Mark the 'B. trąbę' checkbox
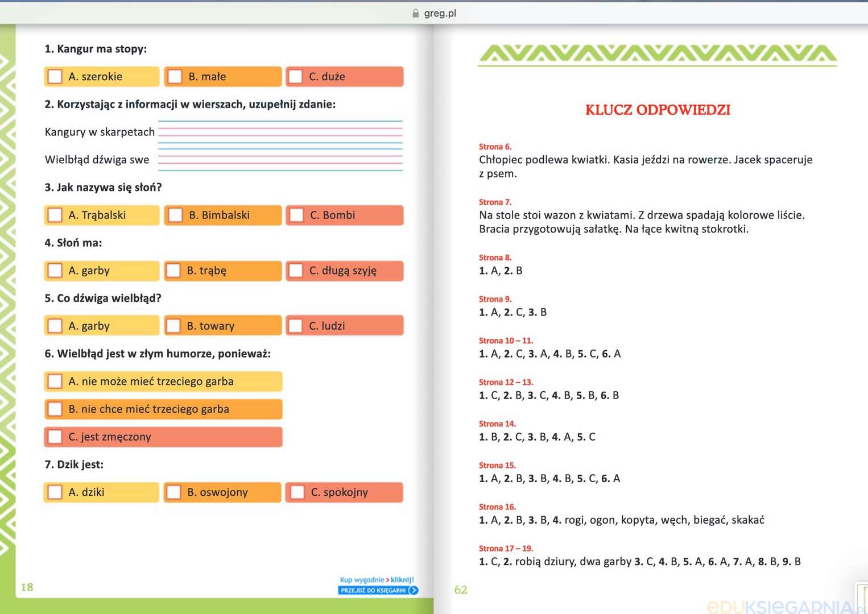 (x=173, y=270)
